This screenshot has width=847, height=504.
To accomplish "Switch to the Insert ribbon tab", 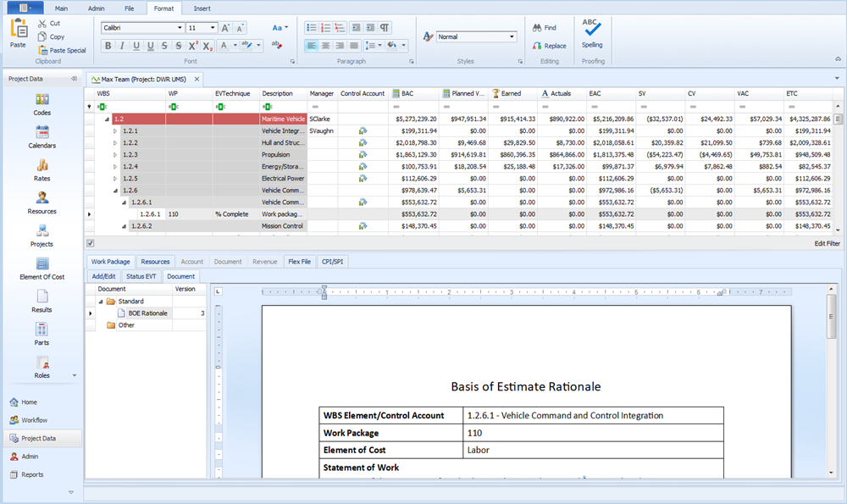I will pyautogui.click(x=202, y=8).
